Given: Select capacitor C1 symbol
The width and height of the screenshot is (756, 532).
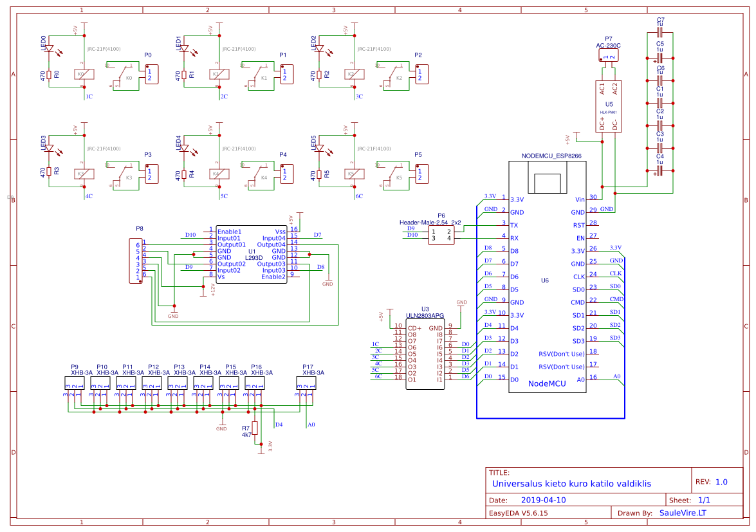Looking at the screenshot, I should pyautogui.click(x=660, y=103).
